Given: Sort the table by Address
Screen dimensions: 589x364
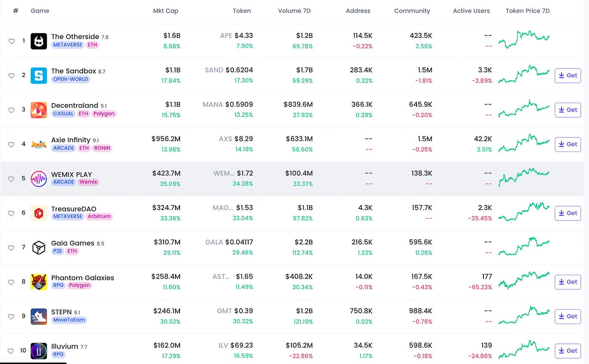Looking at the screenshot, I should coord(358,11).
